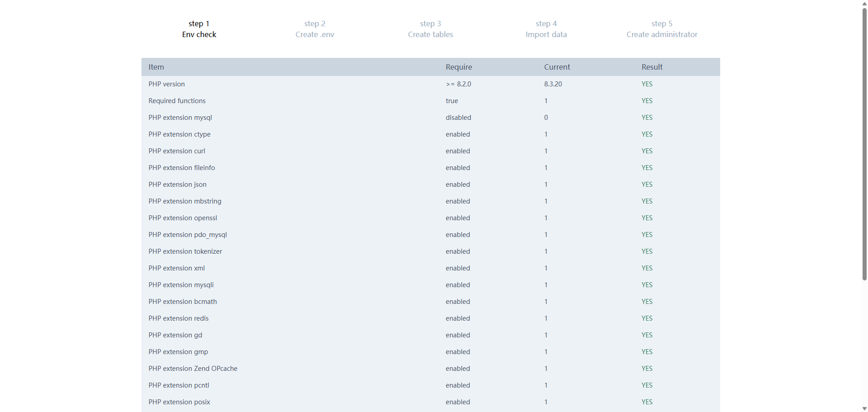Click the scrollbar up arrow
The height and width of the screenshot is (412, 868).
click(x=864, y=4)
